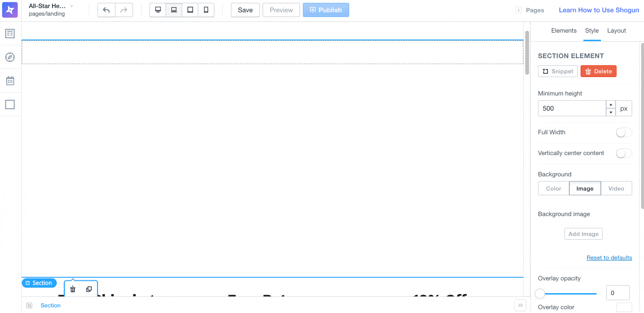
Task: Toggle Vertically center content switch
Action: coord(624,153)
